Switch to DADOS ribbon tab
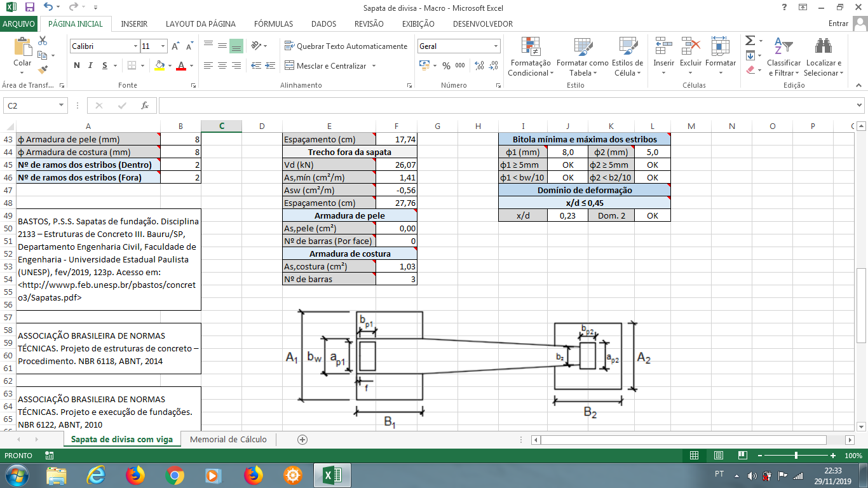This screenshot has width=868, height=488. click(x=324, y=24)
